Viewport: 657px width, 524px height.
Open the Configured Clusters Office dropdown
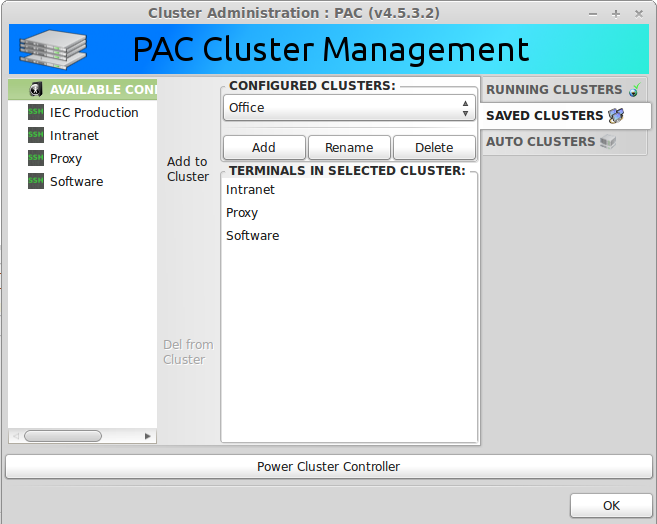click(349, 108)
